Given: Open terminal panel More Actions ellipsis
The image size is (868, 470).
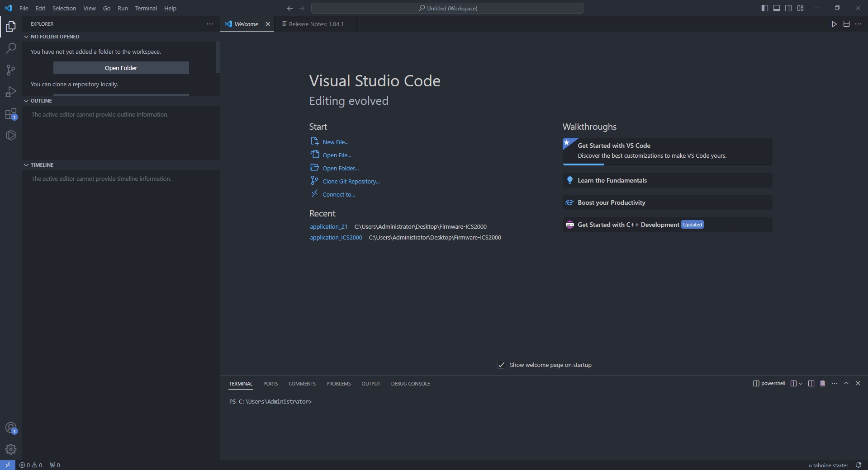Looking at the screenshot, I should (835, 383).
